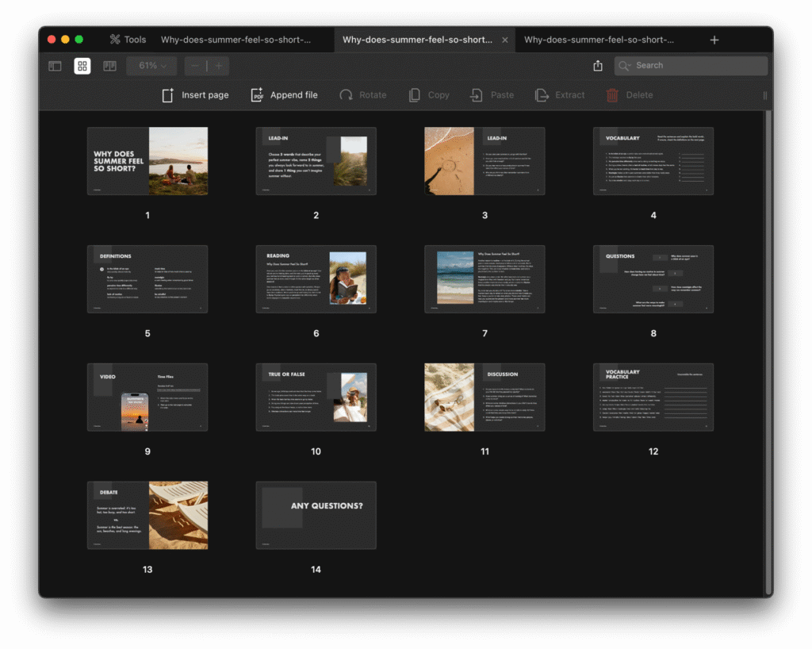Select the page thumbnails grid view icon

pyautogui.click(x=82, y=66)
